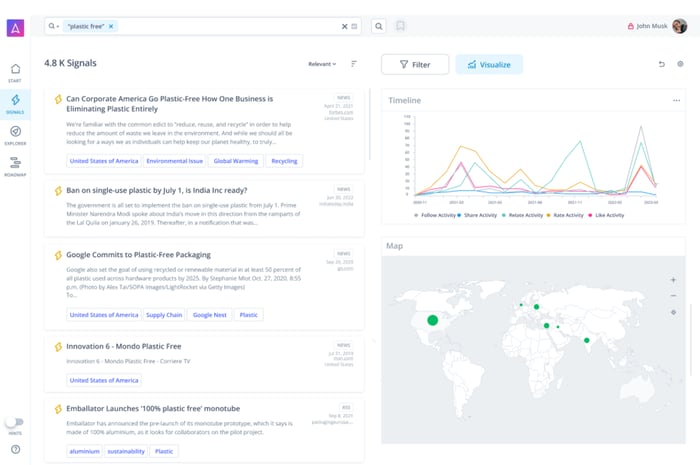Viewport: 700px width, 465px height.
Task: Expand the search type dropdown arrow
Action: click(x=54, y=26)
